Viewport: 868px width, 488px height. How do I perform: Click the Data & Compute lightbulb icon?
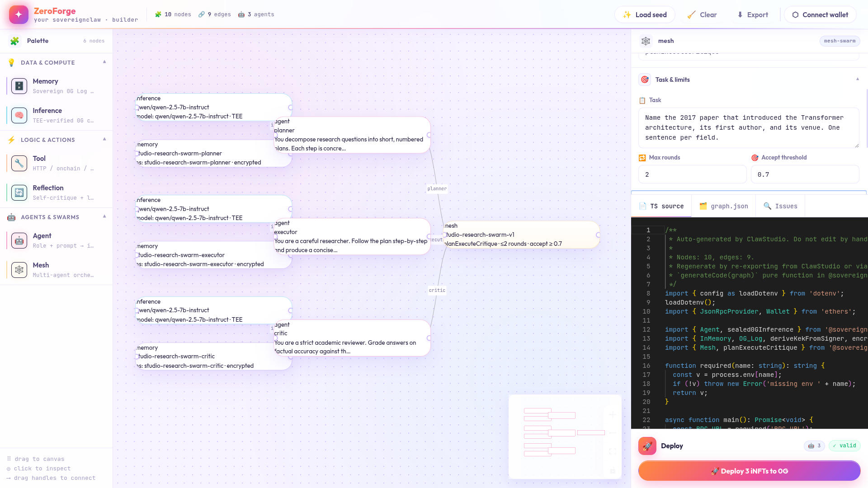(x=11, y=63)
